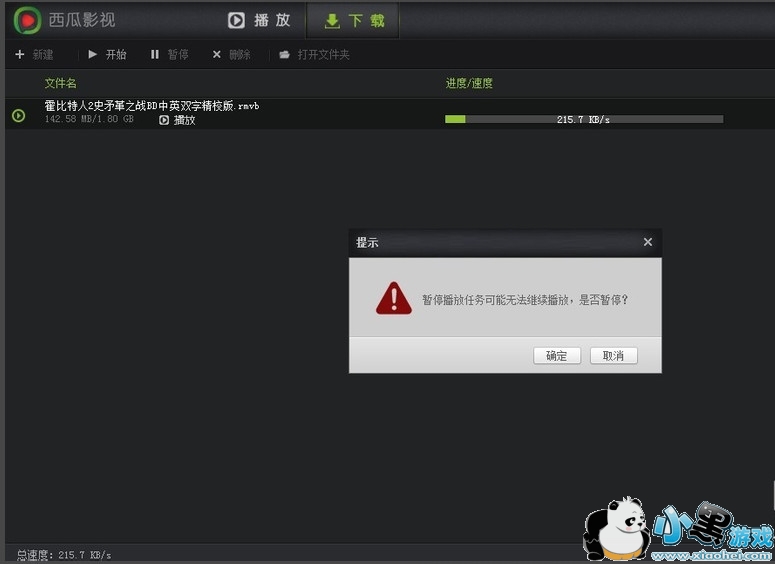Click 确定 in the 提示 dialog
Image resolution: width=775 pixels, height=564 pixels.
557,355
